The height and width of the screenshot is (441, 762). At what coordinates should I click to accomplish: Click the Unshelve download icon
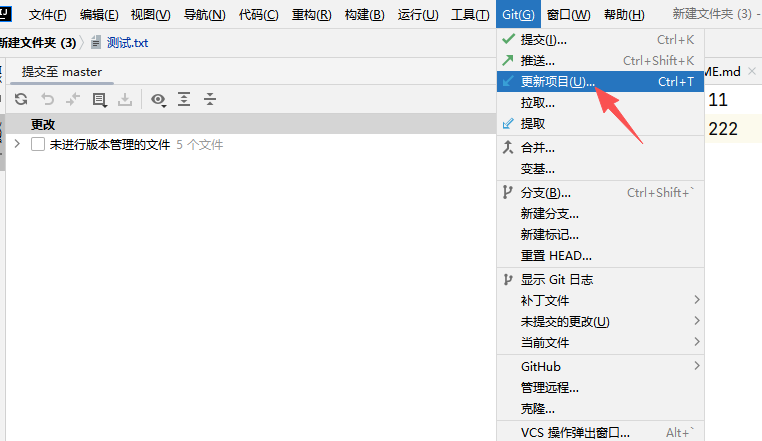[125, 99]
